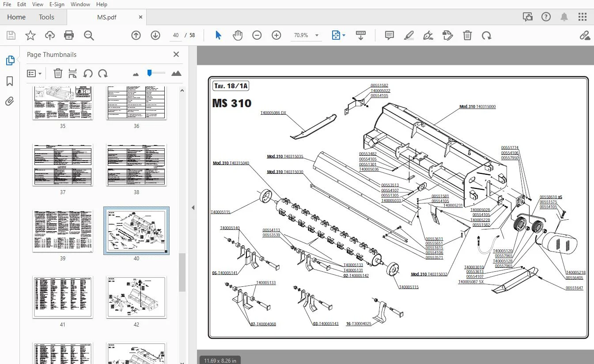Image resolution: width=594 pixels, height=364 pixels.
Task: Select the highlight text tool
Action: [x=409, y=35]
